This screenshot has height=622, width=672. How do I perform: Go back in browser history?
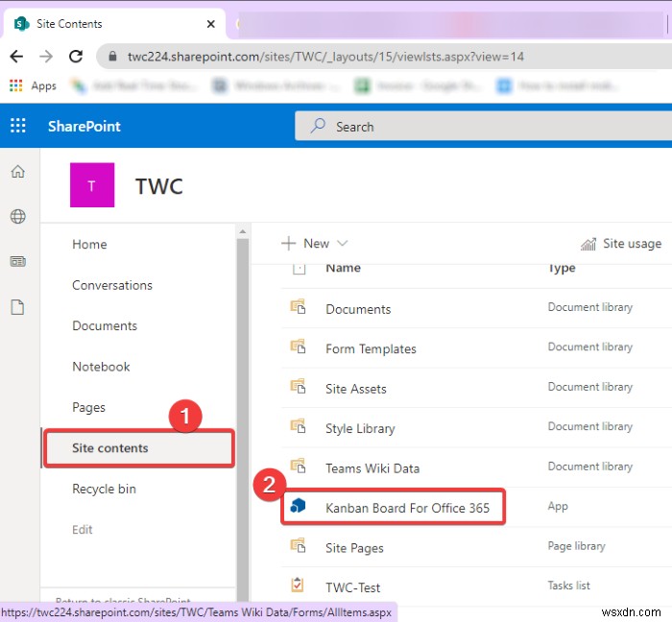tap(16, 56)
